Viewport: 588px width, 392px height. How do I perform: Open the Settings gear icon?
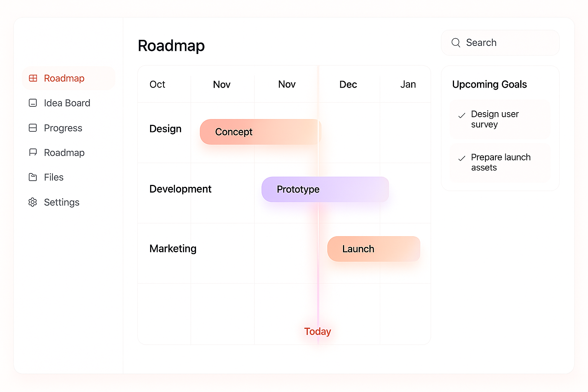[33, 202]
